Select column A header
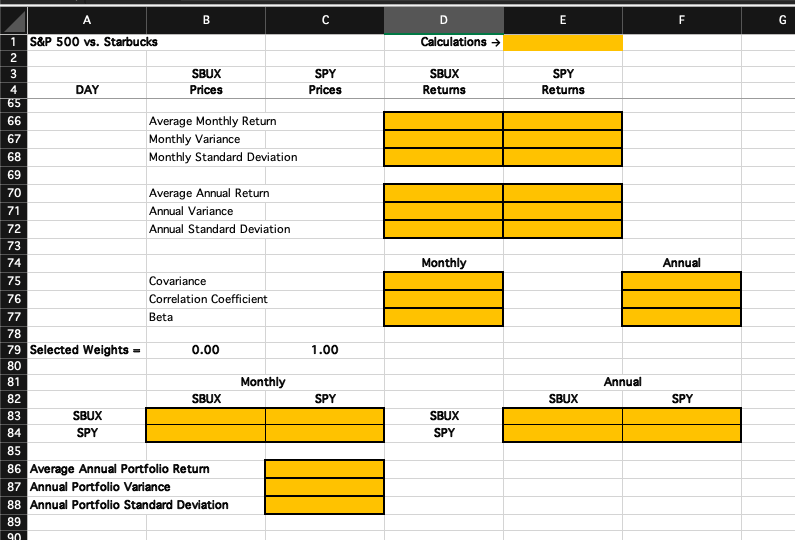This screenshot has height=540, width=795. 87,20
